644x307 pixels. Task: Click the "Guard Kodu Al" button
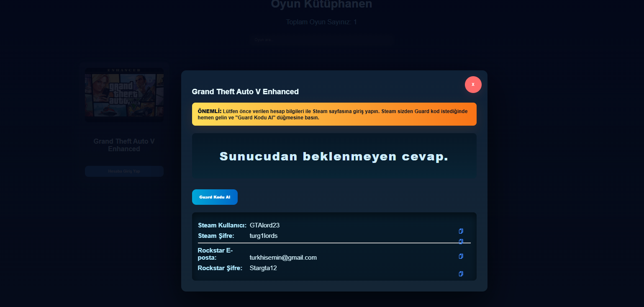click(x=215, y=197)
